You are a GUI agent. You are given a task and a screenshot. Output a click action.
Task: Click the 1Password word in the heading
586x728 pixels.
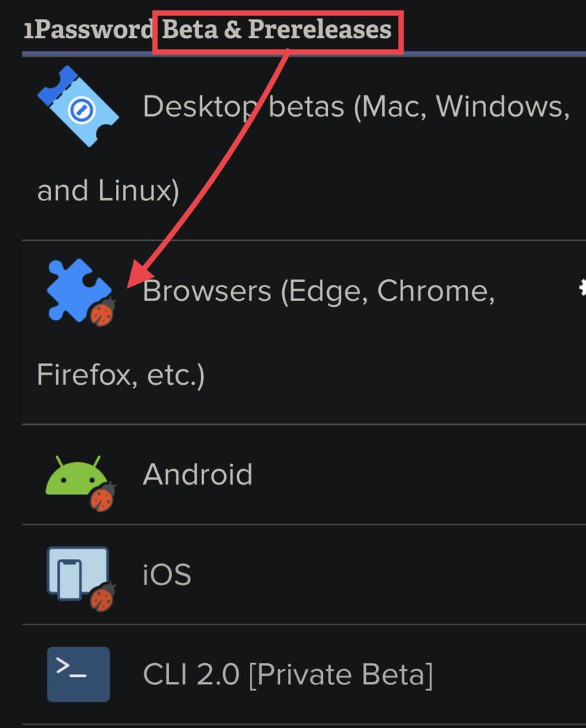click(88, 30)
